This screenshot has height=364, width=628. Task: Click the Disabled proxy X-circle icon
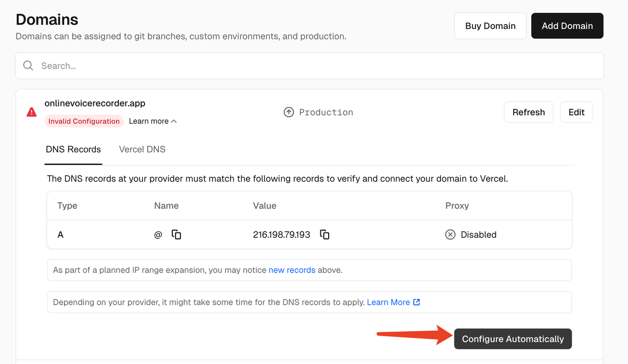pyautogui.click(x=450, y=234)
